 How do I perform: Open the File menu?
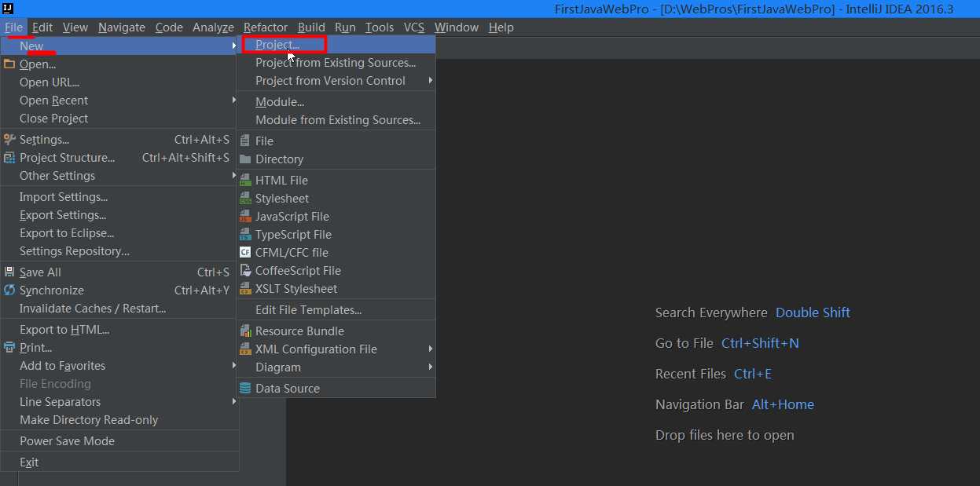(13, 27)
